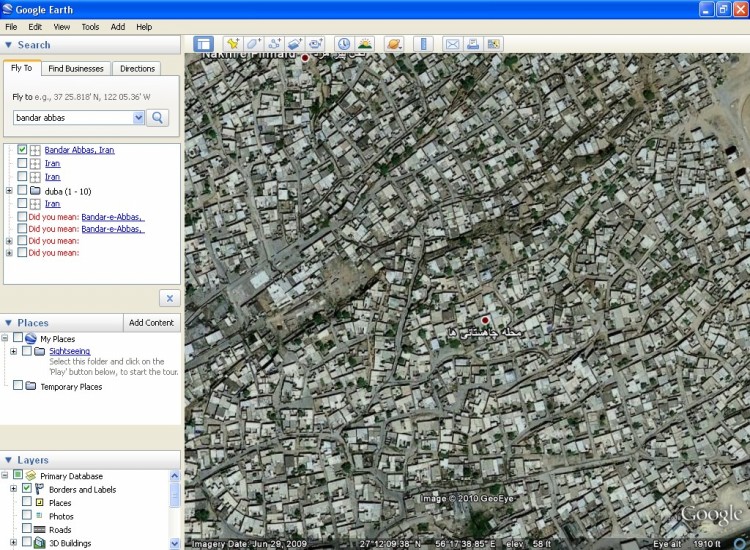The image size is (750, 550).
Task: Add a placemark with the pushpin tool
Action: (x=232, y=44)
